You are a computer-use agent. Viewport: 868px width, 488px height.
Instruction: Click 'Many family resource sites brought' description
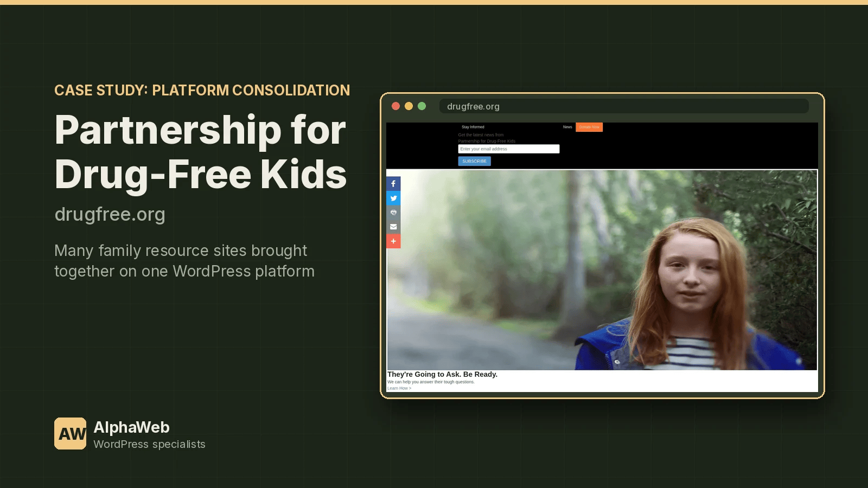[x=181, y=251]
